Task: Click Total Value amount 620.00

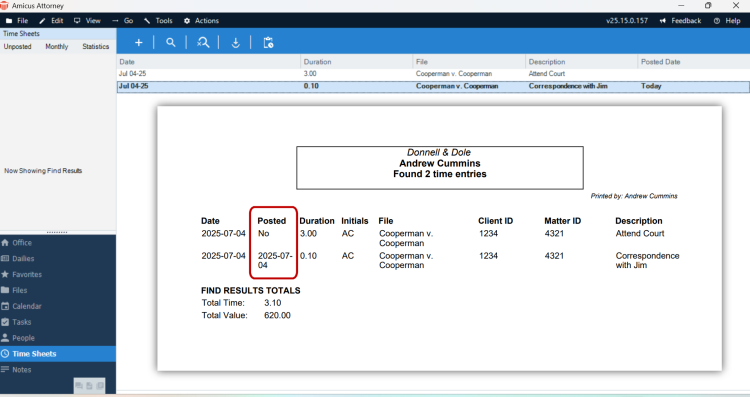Action: (x=277, y=315)
